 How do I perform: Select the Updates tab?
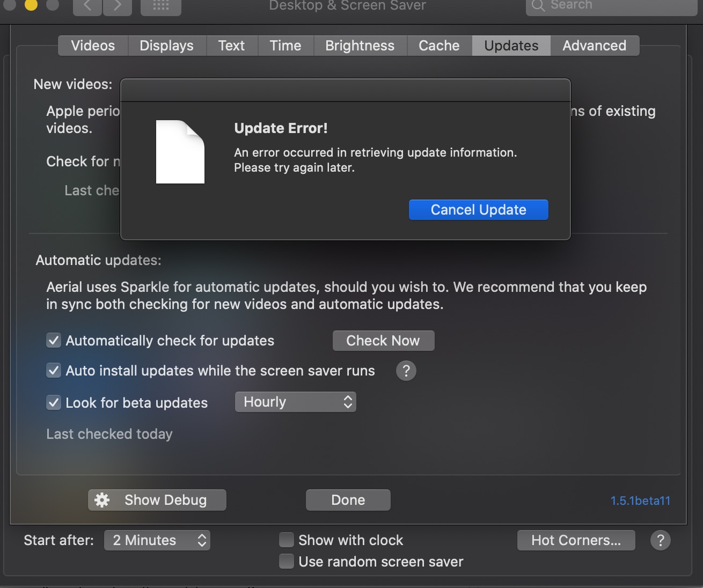[x=511, y=46]
